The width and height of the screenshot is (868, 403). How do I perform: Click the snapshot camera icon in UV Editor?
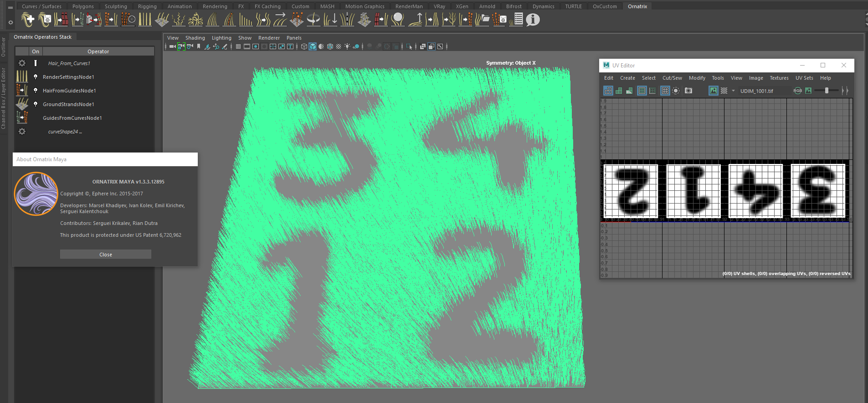coord(688,91)
